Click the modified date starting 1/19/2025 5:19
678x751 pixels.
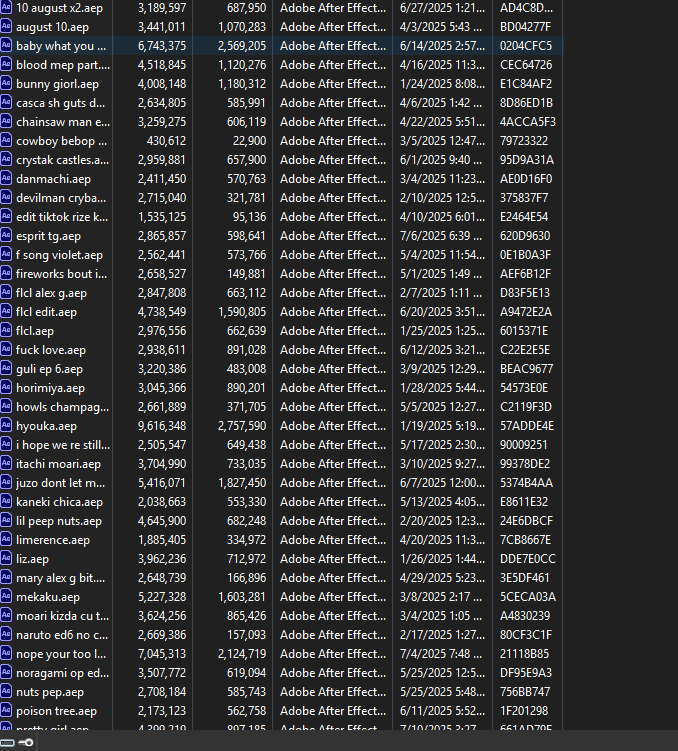pyautogui.click(x=442, y=426)
